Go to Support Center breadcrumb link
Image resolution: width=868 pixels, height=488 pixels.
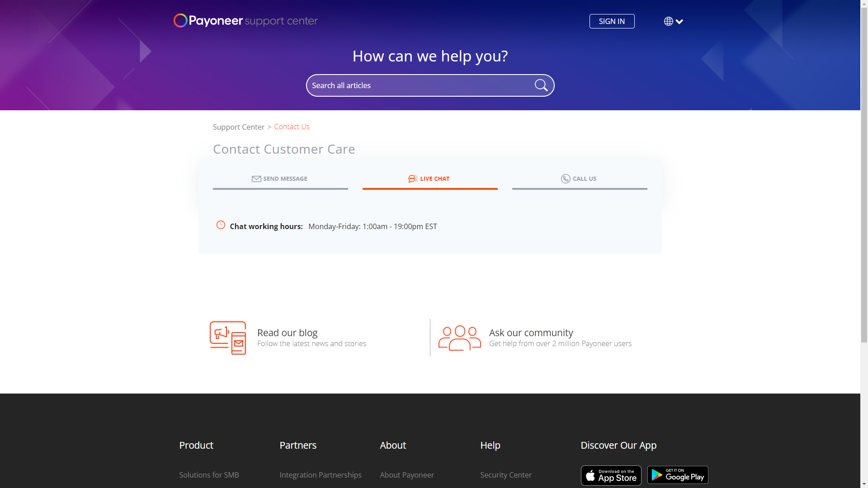click(x=238, y=127)
